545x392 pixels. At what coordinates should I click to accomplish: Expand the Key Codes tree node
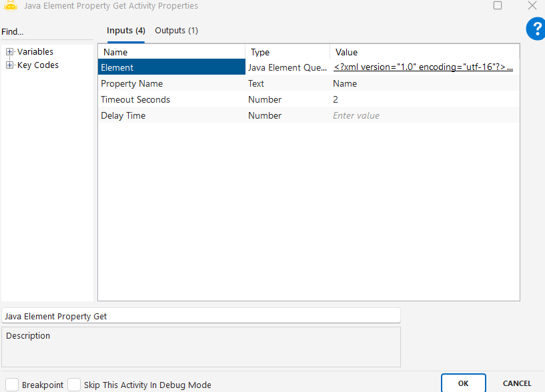tap(10, 65)
